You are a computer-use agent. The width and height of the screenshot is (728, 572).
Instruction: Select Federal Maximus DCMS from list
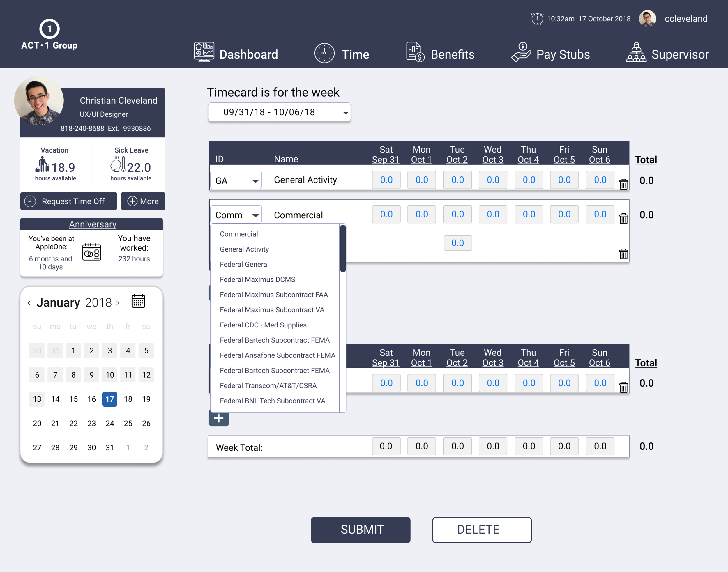coord(257,279)
